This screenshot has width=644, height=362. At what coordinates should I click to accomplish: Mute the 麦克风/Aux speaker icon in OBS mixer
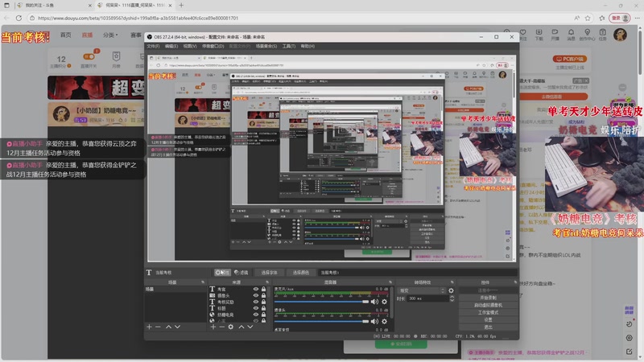pos(374,302)
